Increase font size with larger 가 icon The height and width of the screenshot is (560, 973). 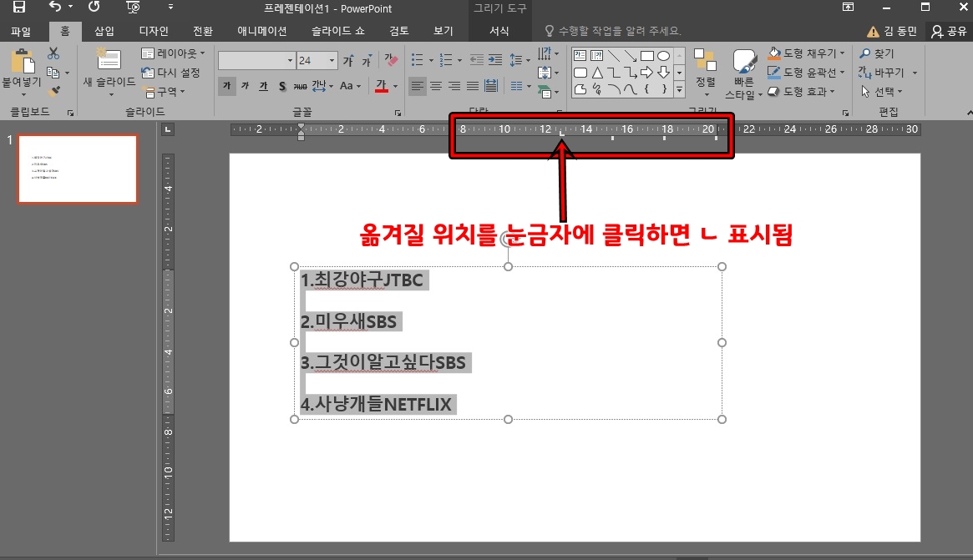pos(348,60)
